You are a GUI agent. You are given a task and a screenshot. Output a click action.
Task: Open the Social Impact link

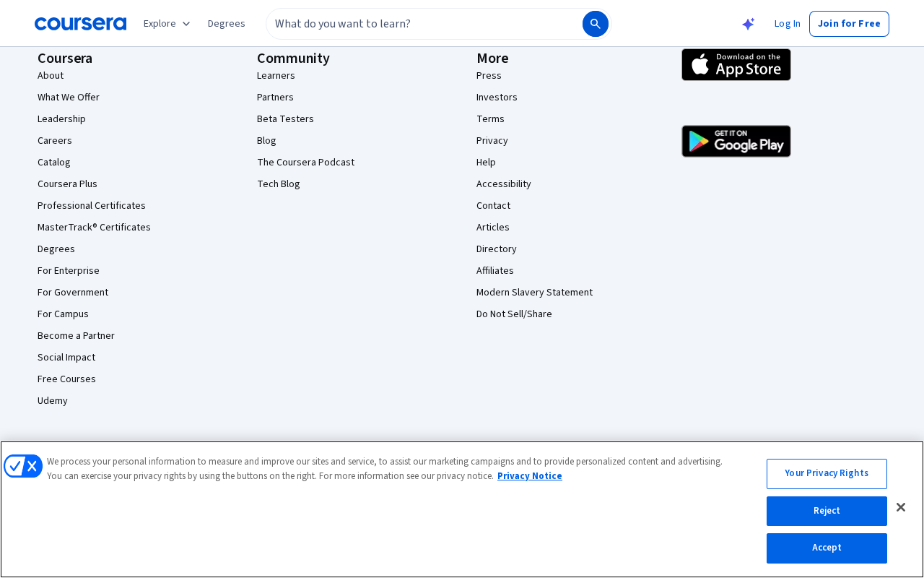pos(66,358)
